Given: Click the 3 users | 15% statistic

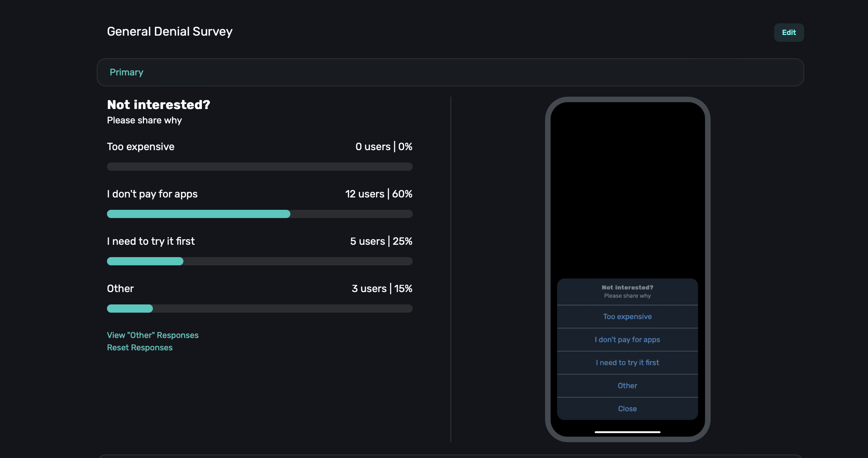Looking at the screenshot, I should click(x=382, y=289).
